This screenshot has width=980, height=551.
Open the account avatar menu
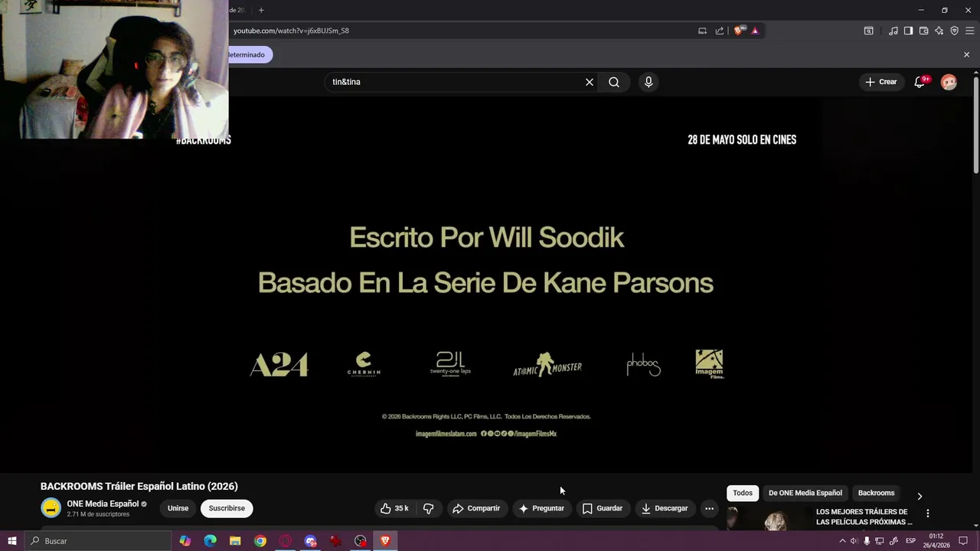[949, 82]
